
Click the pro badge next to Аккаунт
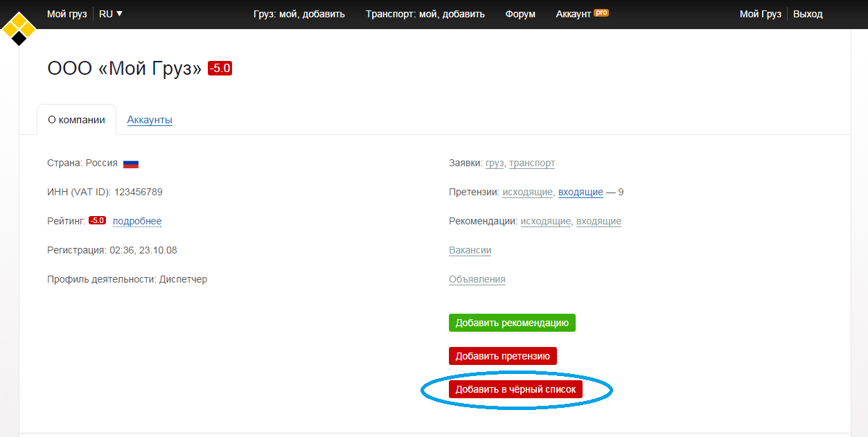(x=601, y=12)
